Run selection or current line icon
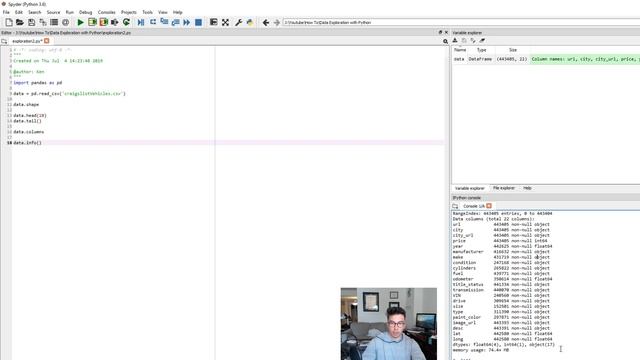 115,22
